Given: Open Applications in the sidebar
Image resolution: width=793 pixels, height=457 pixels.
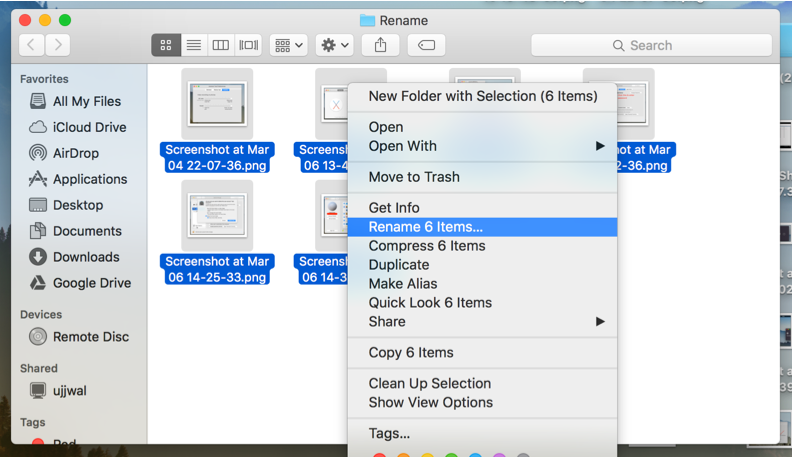Looking at the screenshot, I should (78, 179).
